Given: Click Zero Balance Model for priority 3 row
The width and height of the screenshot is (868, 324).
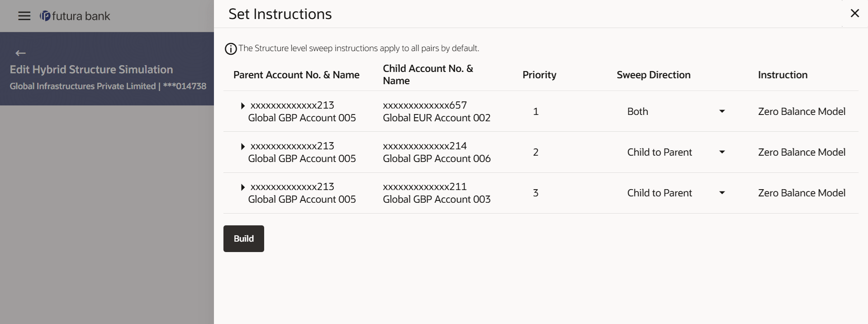Looking at the screenshot, I should (x=801, y=193).
